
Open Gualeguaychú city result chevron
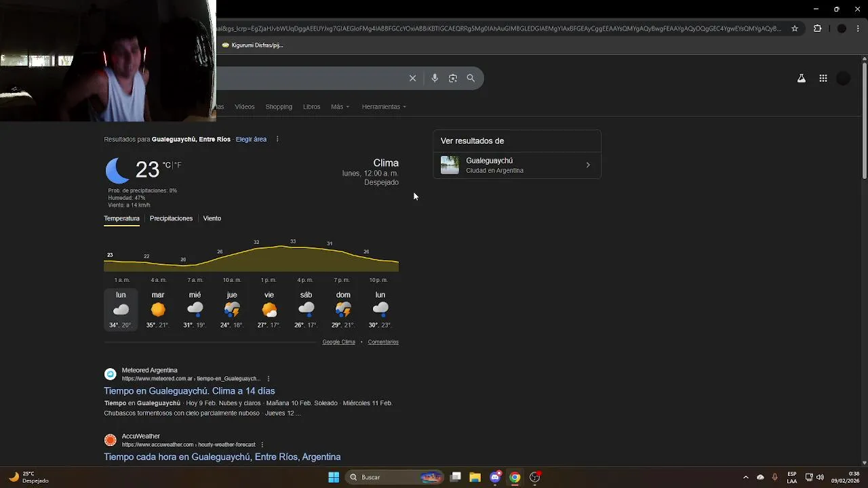click(588, 165)
